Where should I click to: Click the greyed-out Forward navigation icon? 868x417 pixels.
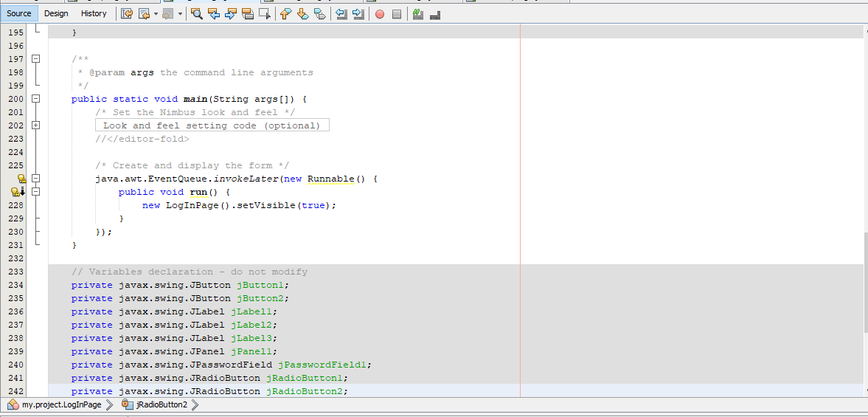[167, 15]
